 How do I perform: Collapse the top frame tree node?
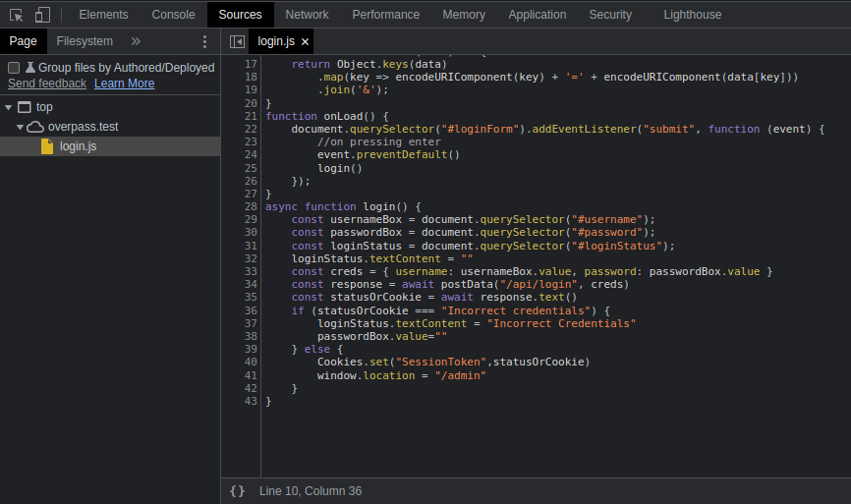pyautogui.click(x=9, y=107)
